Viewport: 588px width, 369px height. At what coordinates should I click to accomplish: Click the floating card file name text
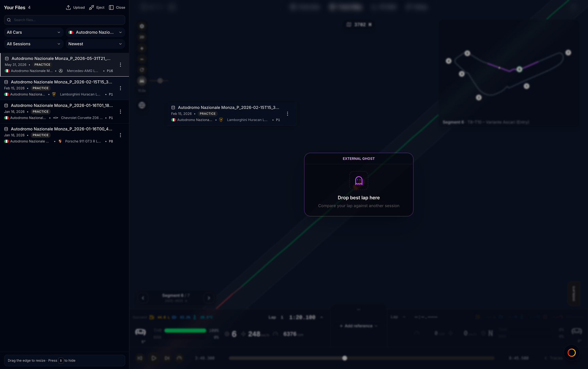tap(228, 108)
